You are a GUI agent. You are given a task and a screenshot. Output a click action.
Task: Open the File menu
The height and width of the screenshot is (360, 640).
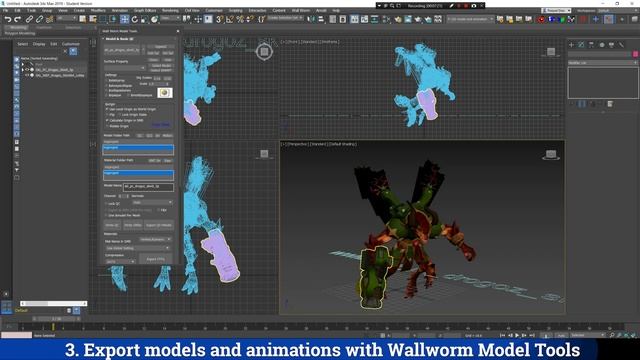5,10
